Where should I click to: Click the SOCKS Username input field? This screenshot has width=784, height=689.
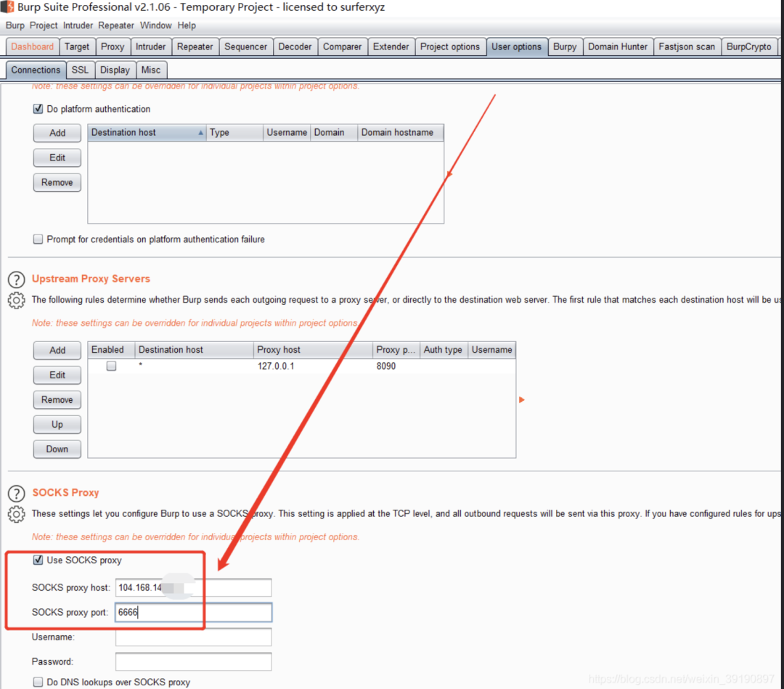(194, 637)
